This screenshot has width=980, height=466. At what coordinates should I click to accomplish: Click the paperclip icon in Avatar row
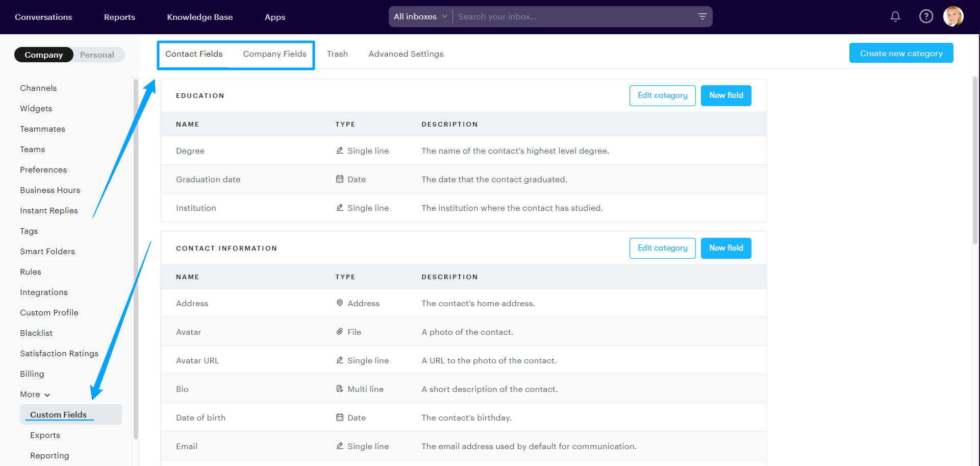[340, 332]
